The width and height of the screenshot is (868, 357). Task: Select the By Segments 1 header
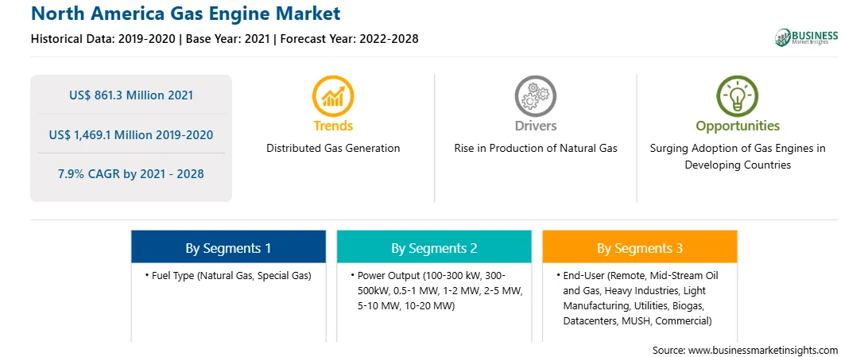point(228,246)
